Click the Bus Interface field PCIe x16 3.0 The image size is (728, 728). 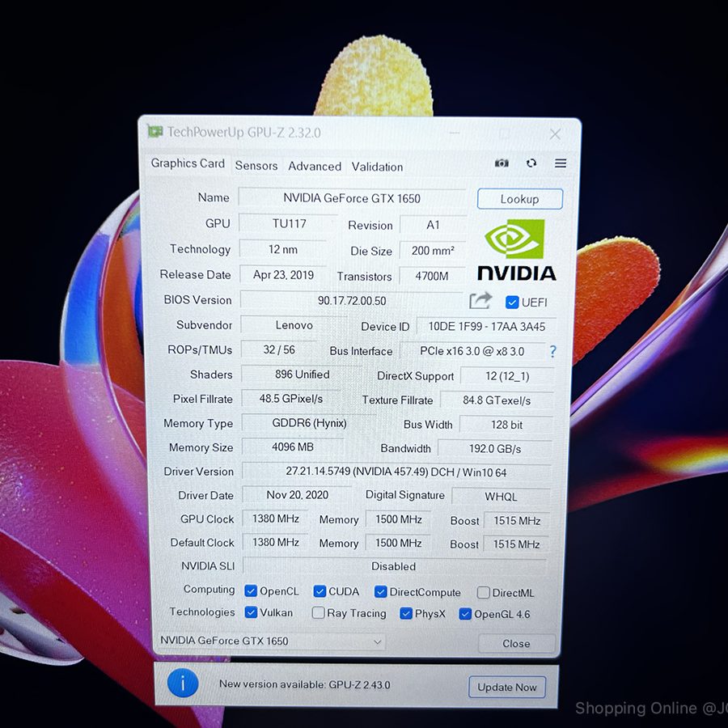(472, 351)
